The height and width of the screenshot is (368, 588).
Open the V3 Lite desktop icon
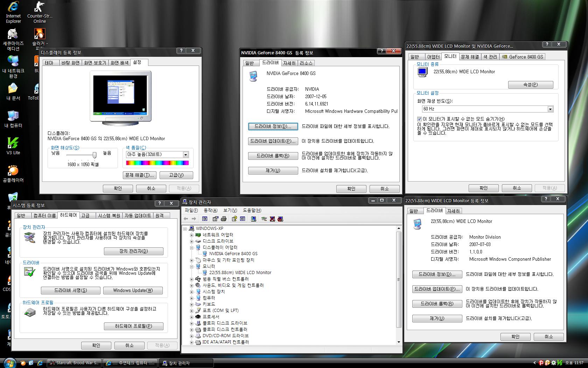pos(13,146)
